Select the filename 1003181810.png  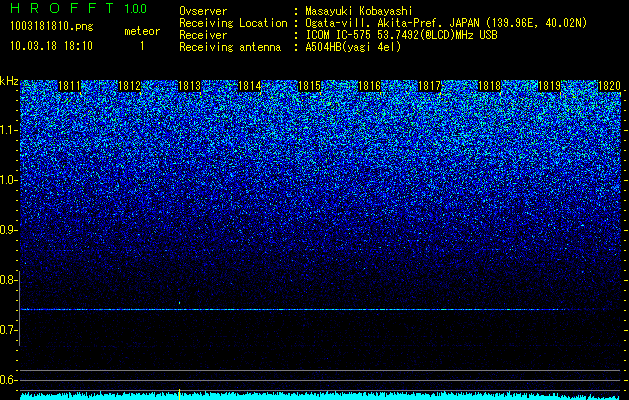click(52, 26)
